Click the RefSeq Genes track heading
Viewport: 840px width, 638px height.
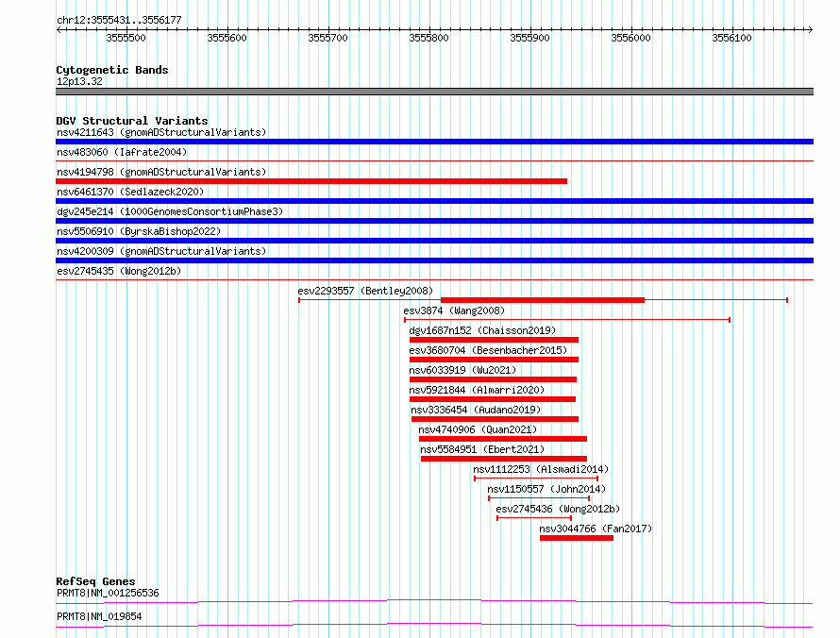point(95,581)
